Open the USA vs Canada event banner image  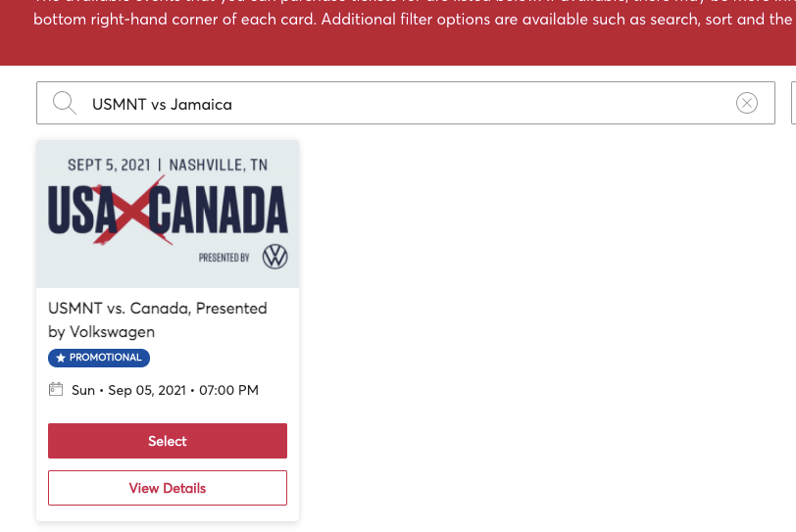pyautogui.click(x=168, y=214)
